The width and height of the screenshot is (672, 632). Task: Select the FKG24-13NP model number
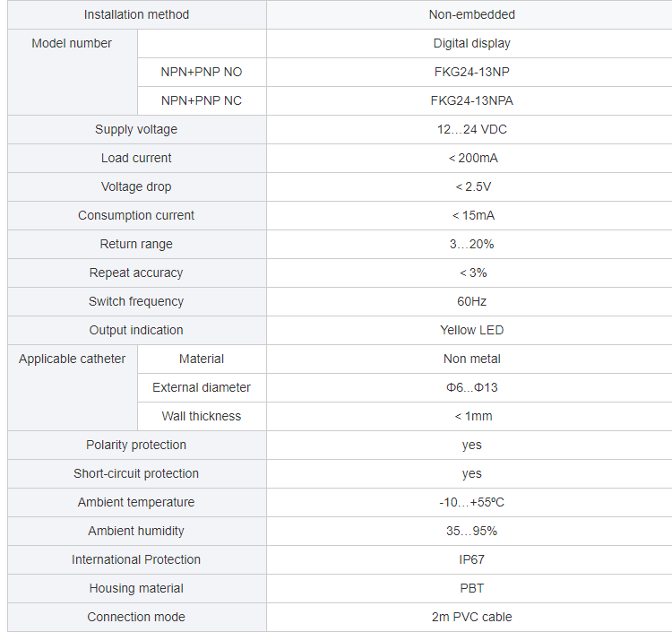pyautogui.click(x=471, y=72)
